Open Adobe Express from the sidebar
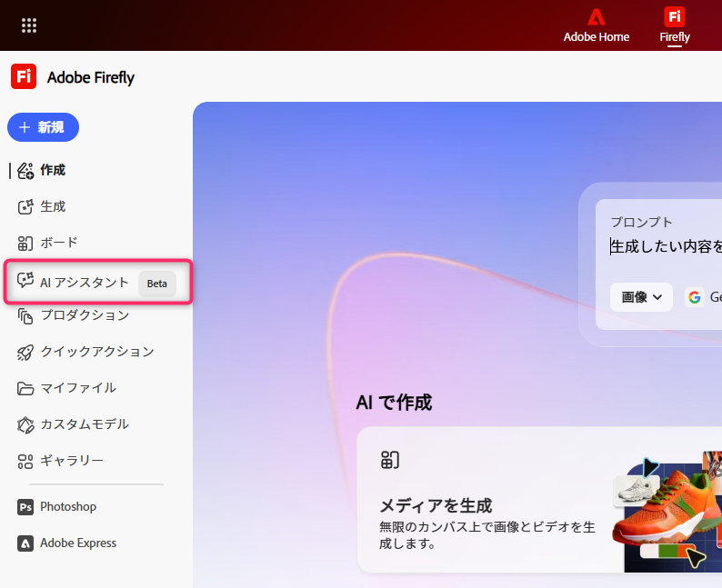 coord(77,543)
